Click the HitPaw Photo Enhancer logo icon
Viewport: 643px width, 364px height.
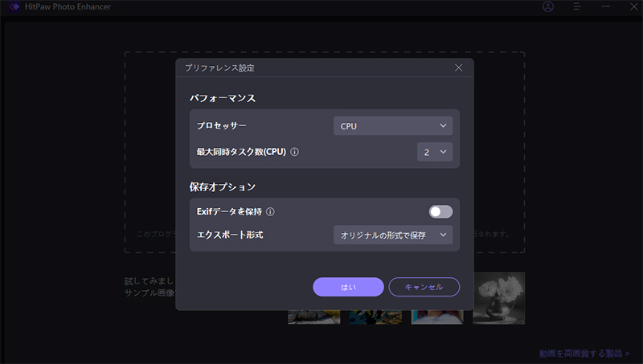(x=14, y=6)
